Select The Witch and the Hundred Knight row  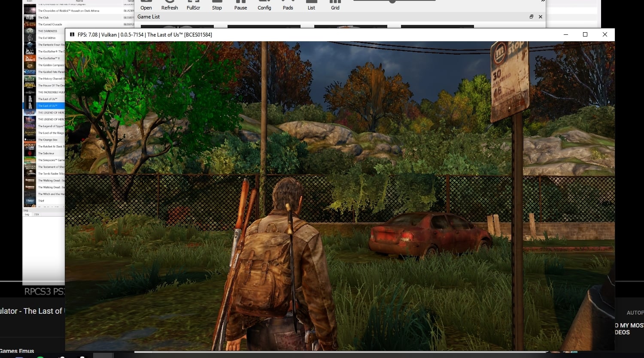pyautogui.click(x=44, y=194)
